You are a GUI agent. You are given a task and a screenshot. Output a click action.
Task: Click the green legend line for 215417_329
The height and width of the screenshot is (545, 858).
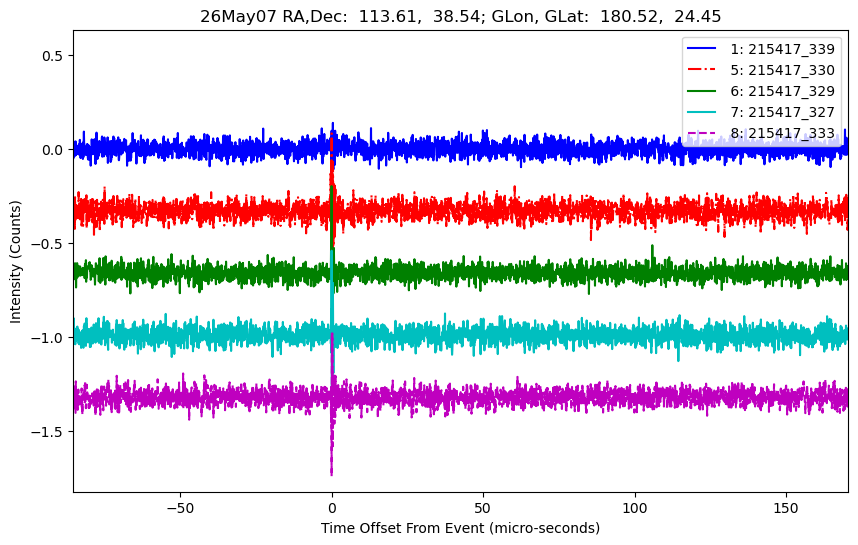coord(702,91)
